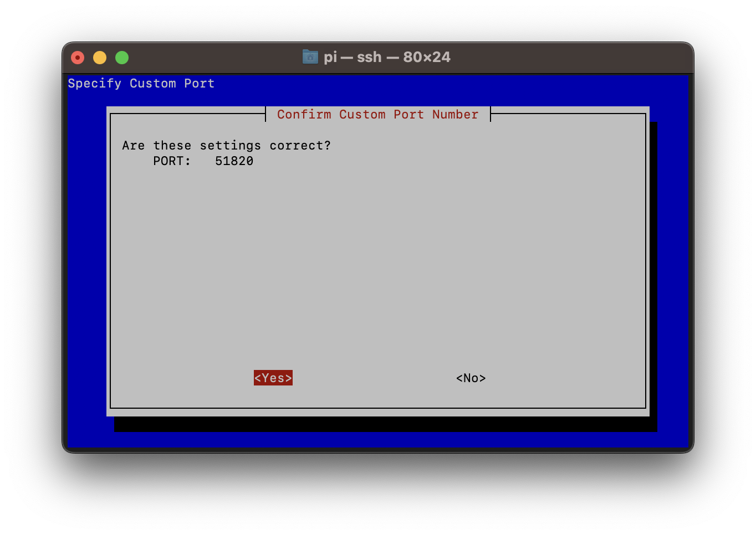Image resolution: width=756 pixels, height=535 pixels.
Task: Click the "Are these settings correct?" text
Action: 227,146
